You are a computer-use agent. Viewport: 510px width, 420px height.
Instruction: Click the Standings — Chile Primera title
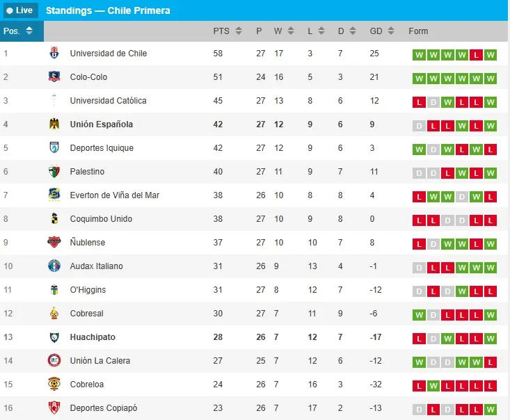pyautogui.click(x=108, y=10)
